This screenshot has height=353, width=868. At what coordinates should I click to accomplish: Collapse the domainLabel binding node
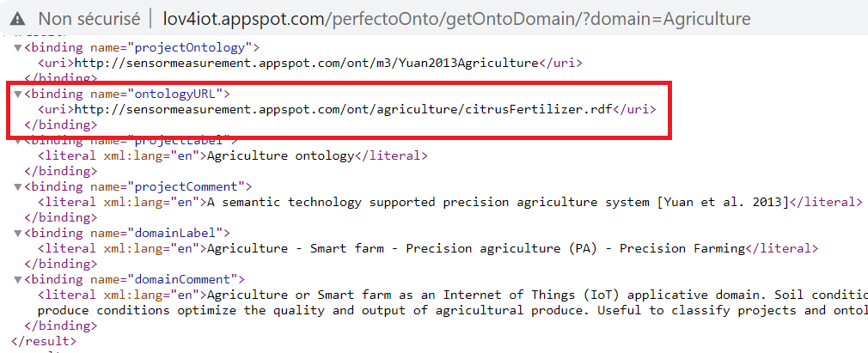[18, 234]
